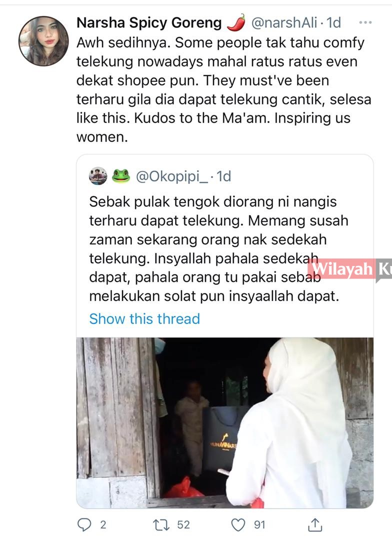View the 52 retweets count

click(183, 525)
